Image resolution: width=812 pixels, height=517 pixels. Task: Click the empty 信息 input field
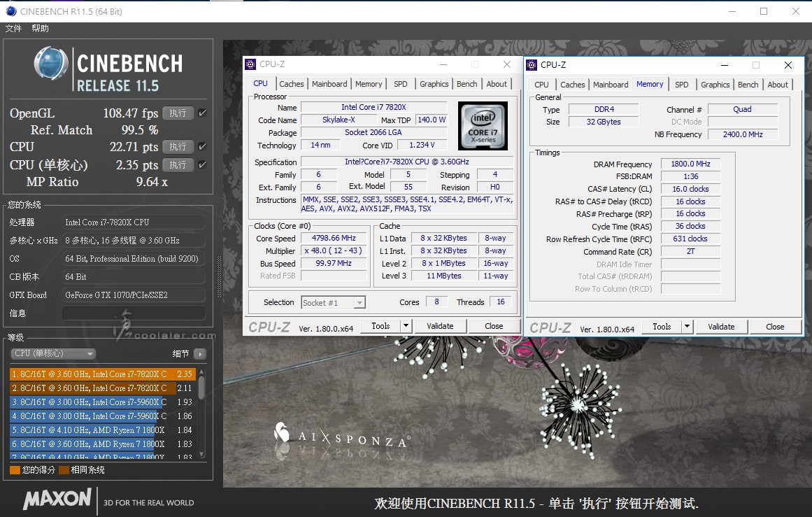(x=134, y=313)
